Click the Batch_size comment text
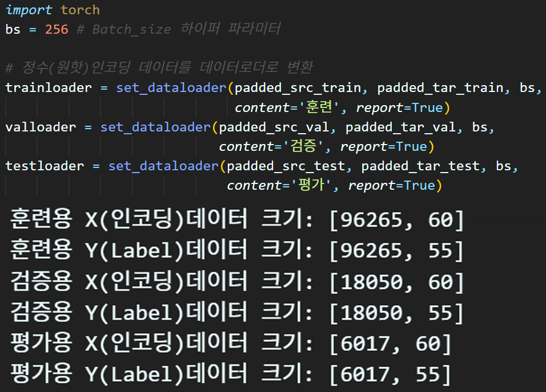The height and width of the screenshot is (392, 546). pyautogui.click(x=131, y=29)
